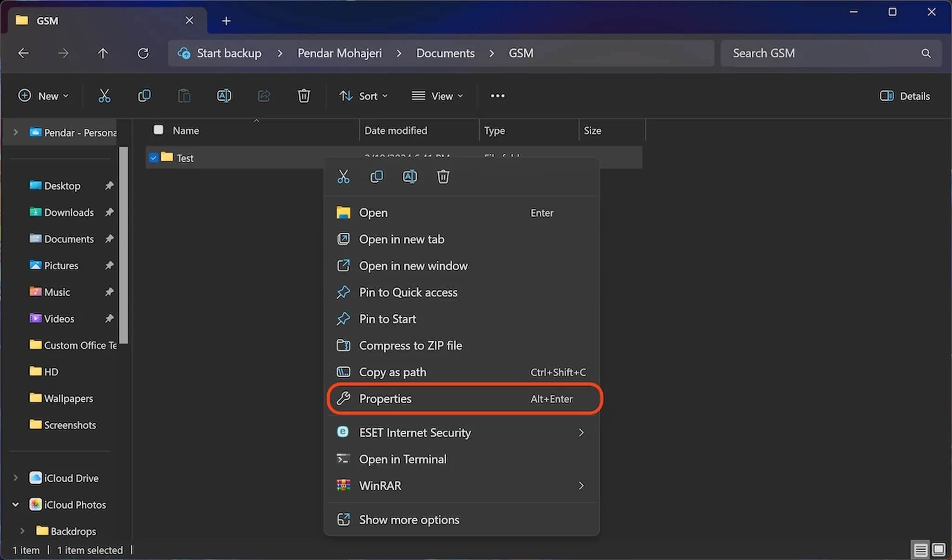The width and height of the screenshot is (952, 560).
Task: Click the Refresh button in navigation bar
Action: [x=143, y=53]
